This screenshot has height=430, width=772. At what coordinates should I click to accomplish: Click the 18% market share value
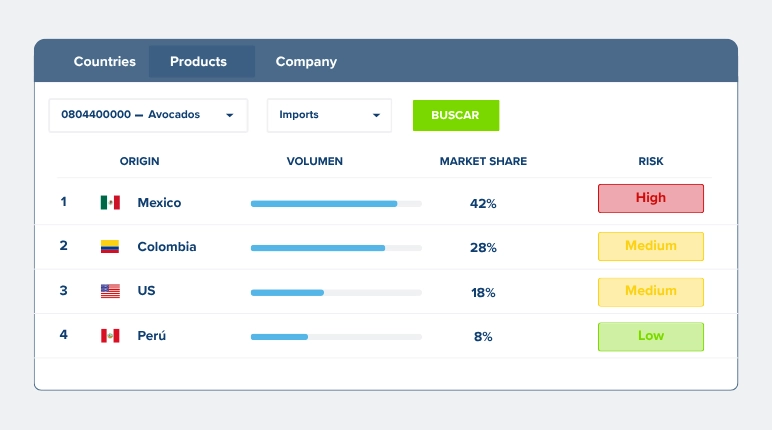pos(483,293)
